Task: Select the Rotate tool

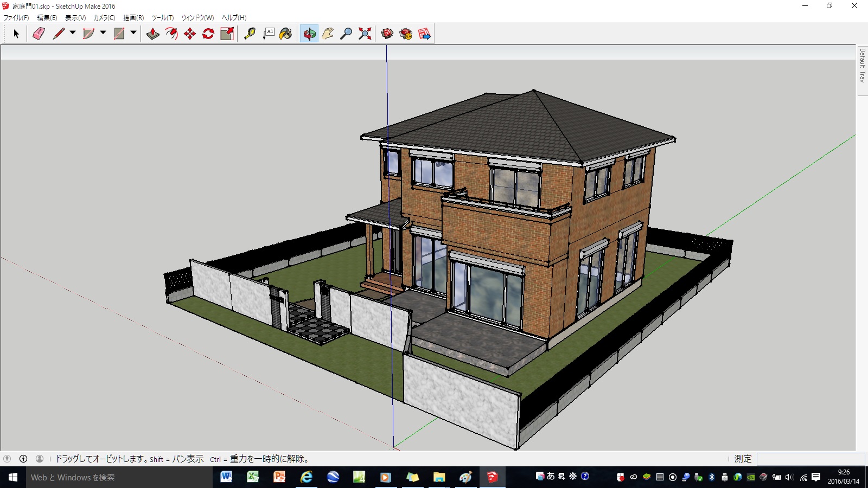Action: (x=208, y=34)
